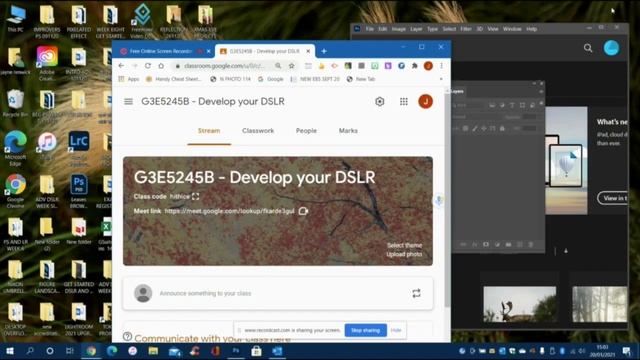Open Chrome extensions puzzle icon
Image resolution: width=640 pixels, height=360 pixels.
(415, 66)
